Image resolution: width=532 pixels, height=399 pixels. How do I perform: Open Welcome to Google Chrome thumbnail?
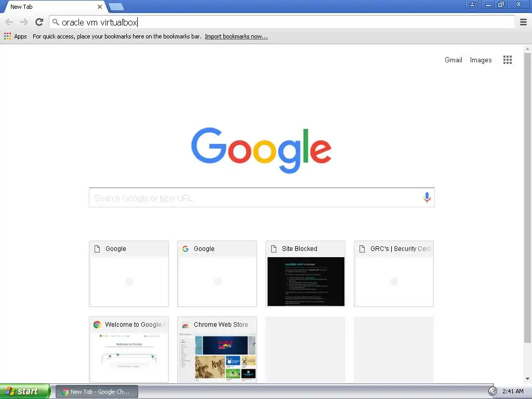pos(129,350)
